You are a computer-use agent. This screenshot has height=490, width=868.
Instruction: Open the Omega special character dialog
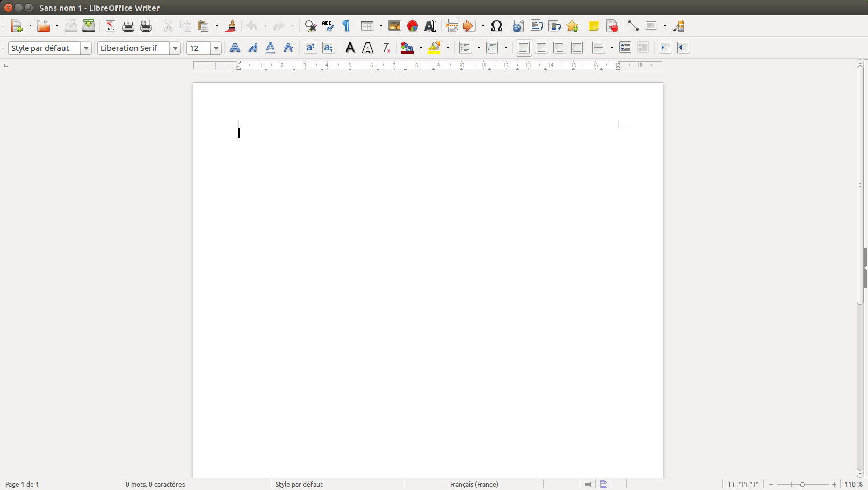tap(497, 26)
